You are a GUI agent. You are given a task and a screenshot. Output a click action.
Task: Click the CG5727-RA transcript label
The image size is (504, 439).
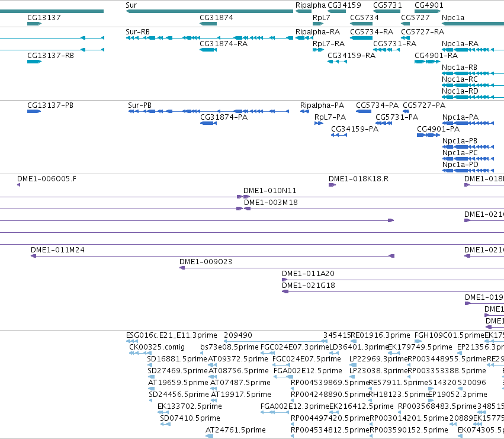click(x=422, y=32)
